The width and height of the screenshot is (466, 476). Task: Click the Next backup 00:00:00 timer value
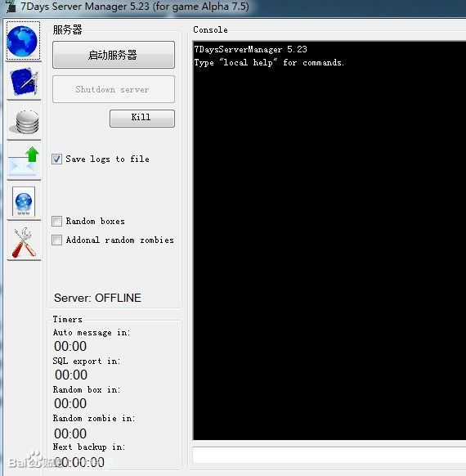click(79, 462)
